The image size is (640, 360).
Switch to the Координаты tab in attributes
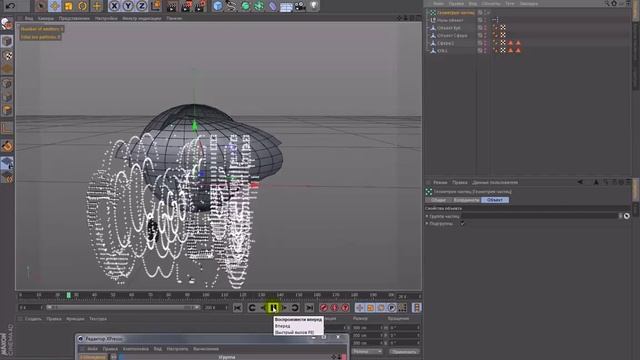click(466, 200)
